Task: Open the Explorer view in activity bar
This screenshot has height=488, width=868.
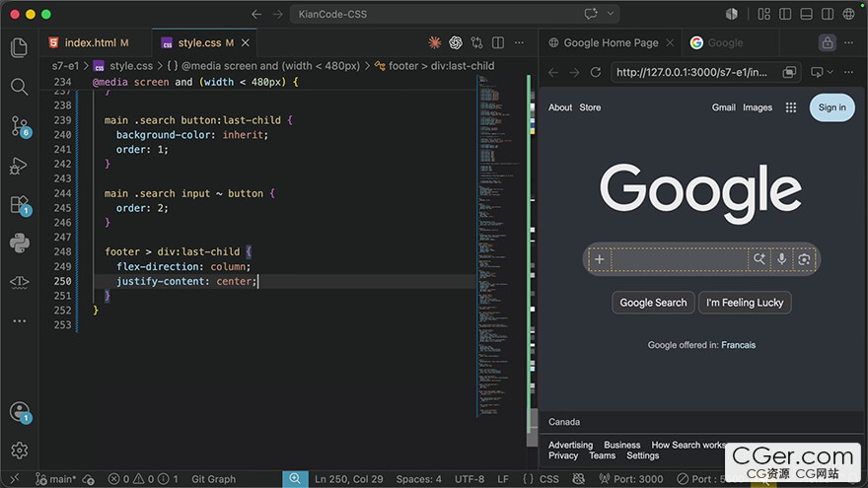Action: (x=20, y=47)
